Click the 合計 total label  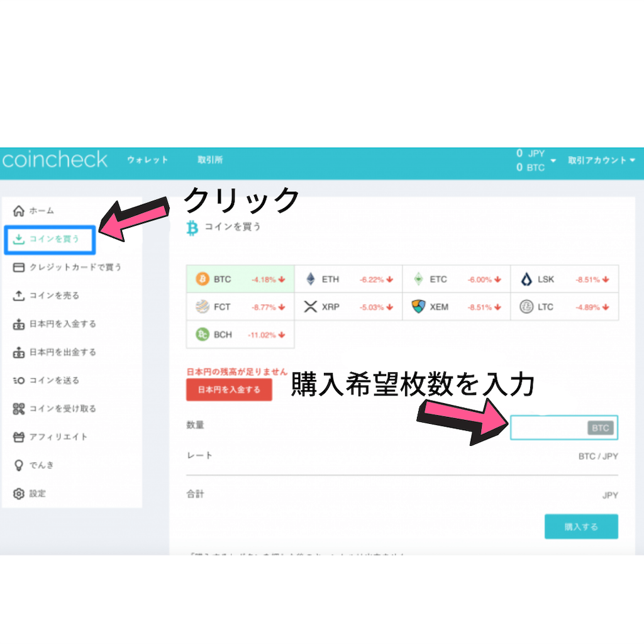195,494
